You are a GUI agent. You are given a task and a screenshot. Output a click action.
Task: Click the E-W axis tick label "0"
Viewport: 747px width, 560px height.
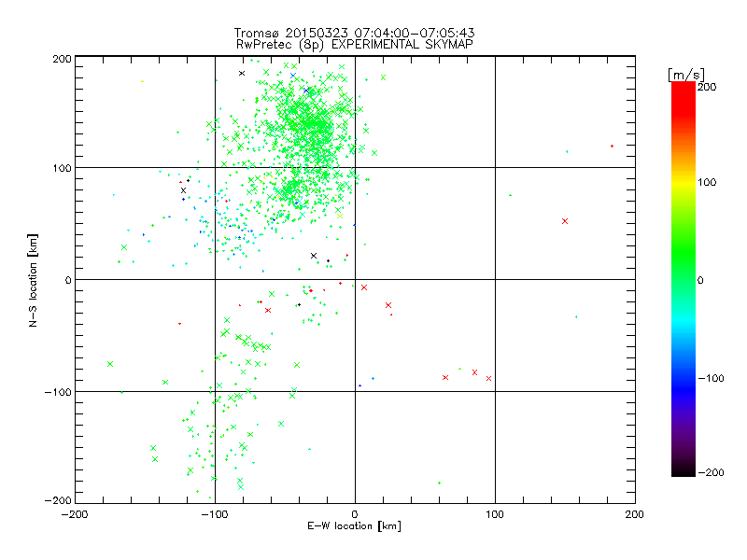coord(355,514)
